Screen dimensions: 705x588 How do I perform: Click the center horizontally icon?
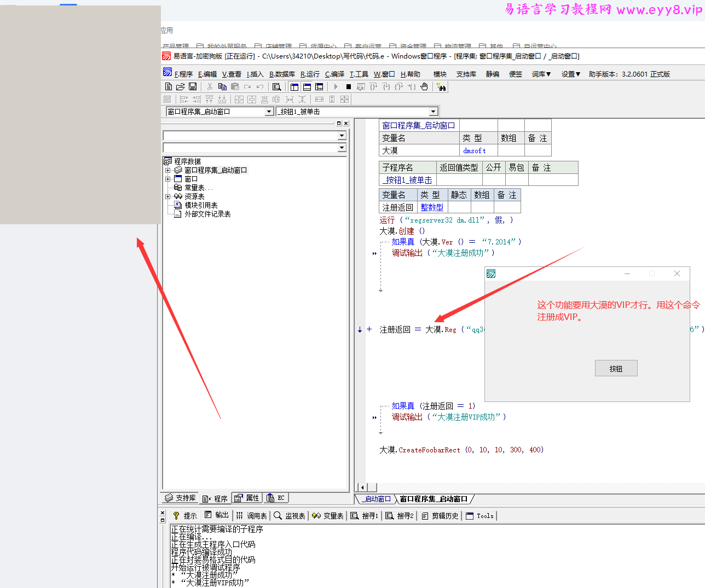(x=239, y=99)
